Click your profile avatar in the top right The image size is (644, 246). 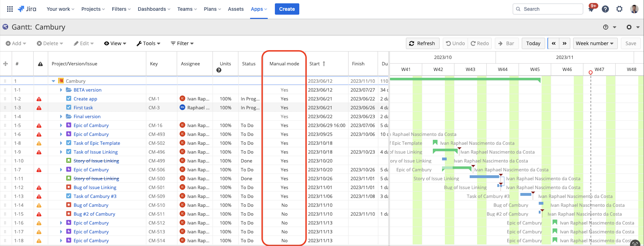click(634, 9)
